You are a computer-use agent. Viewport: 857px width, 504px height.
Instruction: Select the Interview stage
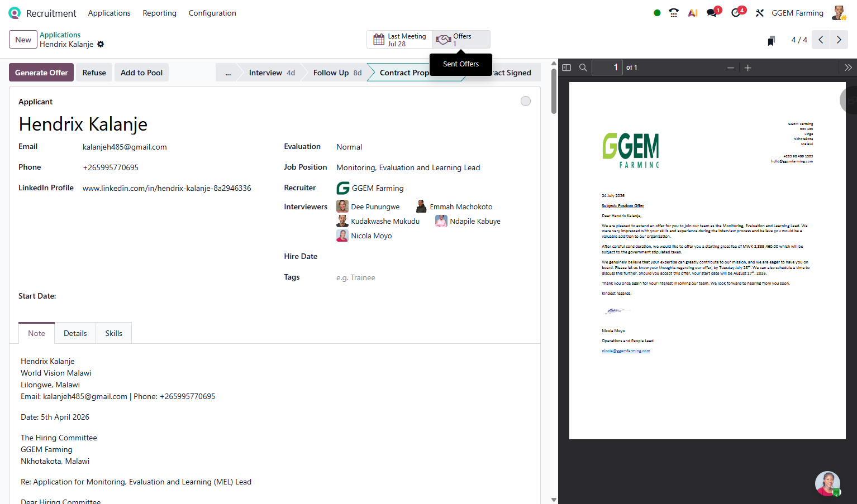(x=272, y=73)
